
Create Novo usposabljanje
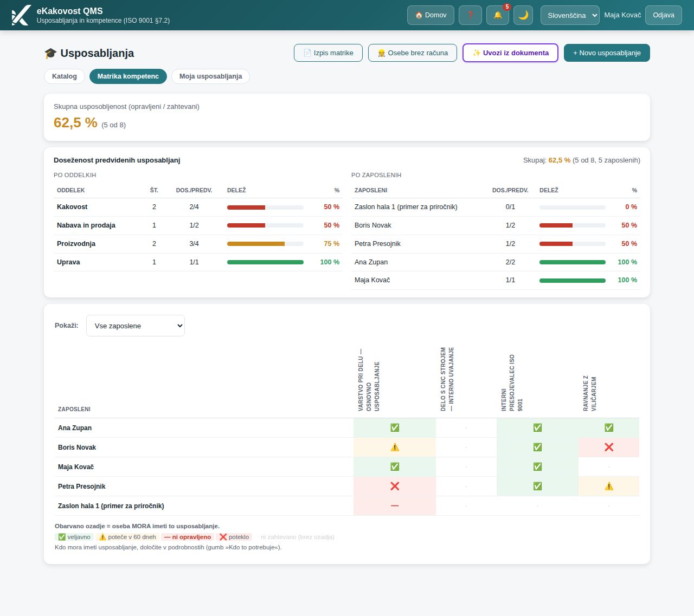[x=607, y=53]
